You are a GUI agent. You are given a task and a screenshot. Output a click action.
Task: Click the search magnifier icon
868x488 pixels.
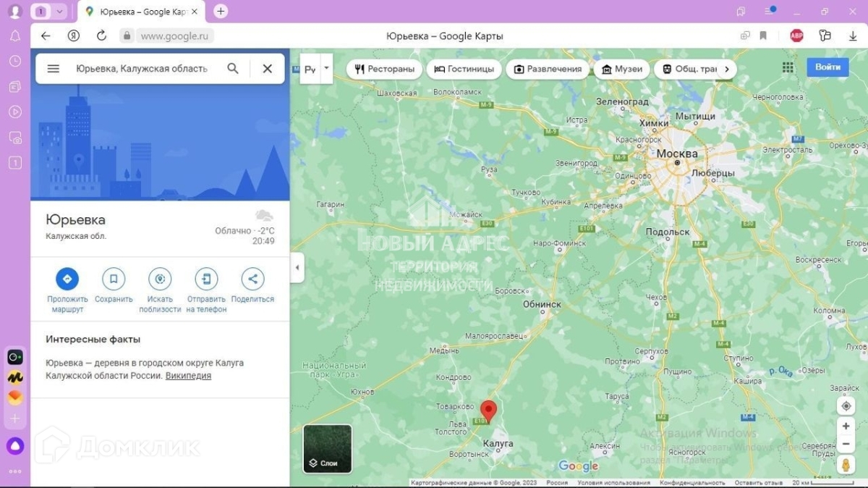coord(233,69)
